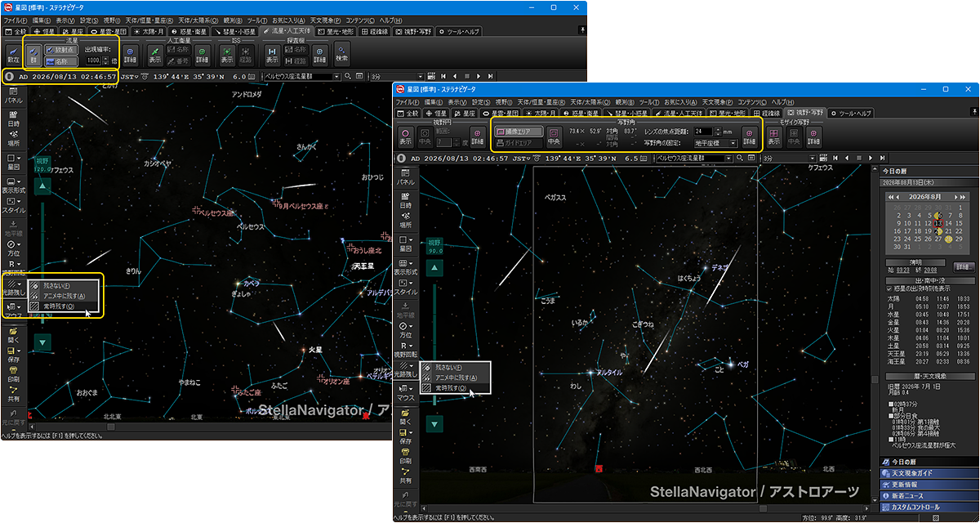980x523 pixels.
Task: Click the 検索 probe search icon
Action: tap(342, 53)
